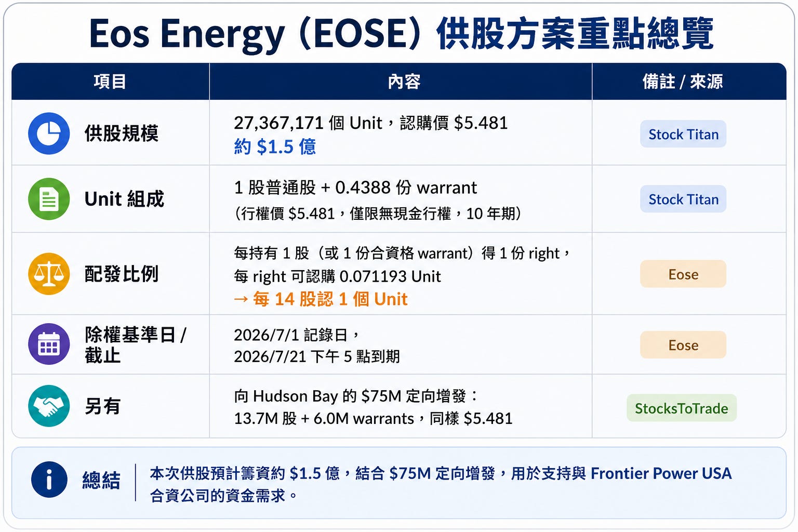Click the teal handshake icon
Screen dimensions: 798x532
click(x=49, y=406)
